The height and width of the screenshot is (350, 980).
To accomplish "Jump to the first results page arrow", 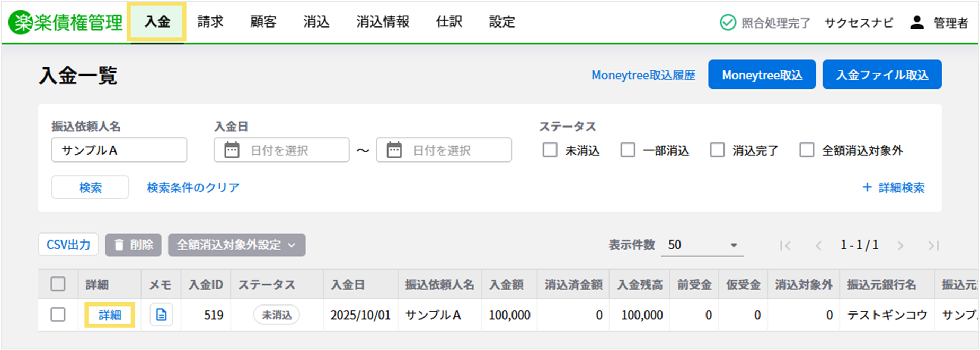I will [x=785, y=246].
